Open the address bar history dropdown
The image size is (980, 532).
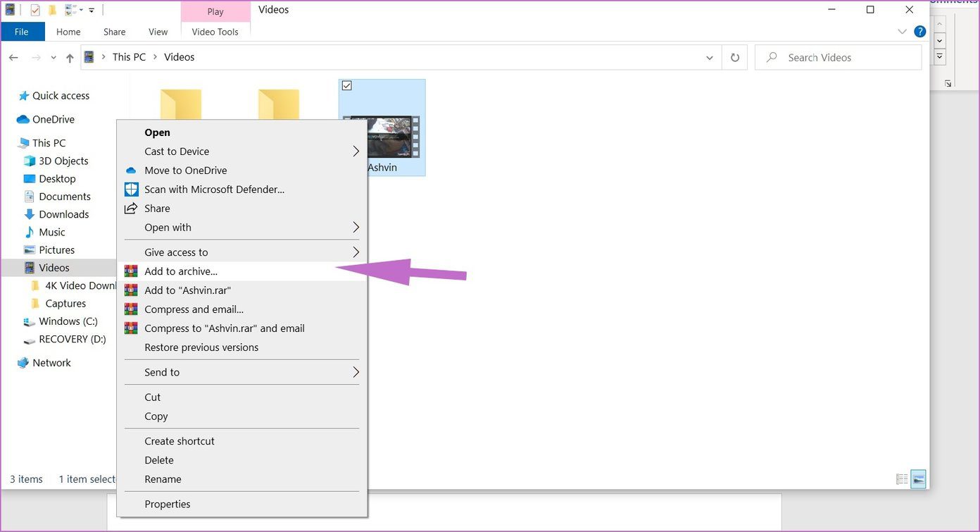coord(710,58)
